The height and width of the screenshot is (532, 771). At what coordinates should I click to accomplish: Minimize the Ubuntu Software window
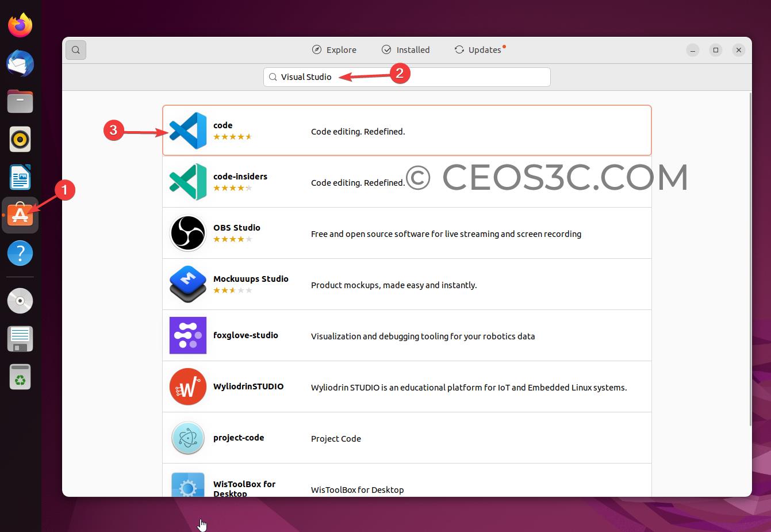pos(693,50)
